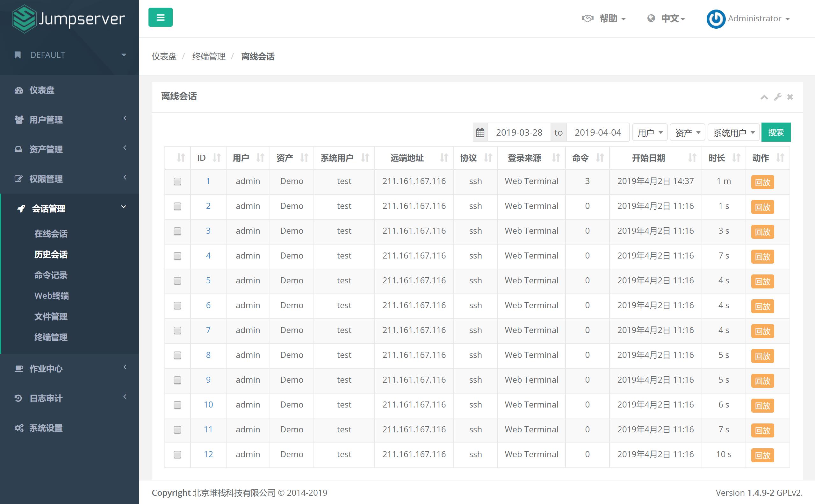Click the bookmark icon next to DEFAULT
This screenshot has height=504, width=815.
pyautogui.click(x=18, y=55)
